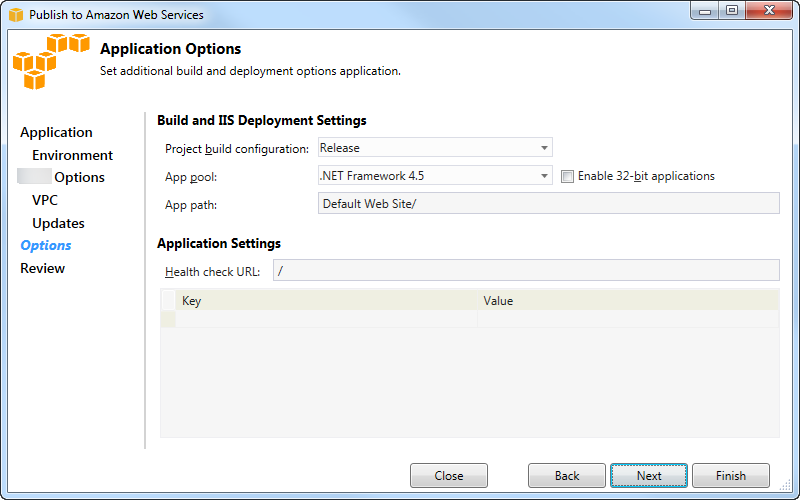800x500 pixels.
Task: Click the large AWS cubes logo
Action: click(x=50, y=61)
